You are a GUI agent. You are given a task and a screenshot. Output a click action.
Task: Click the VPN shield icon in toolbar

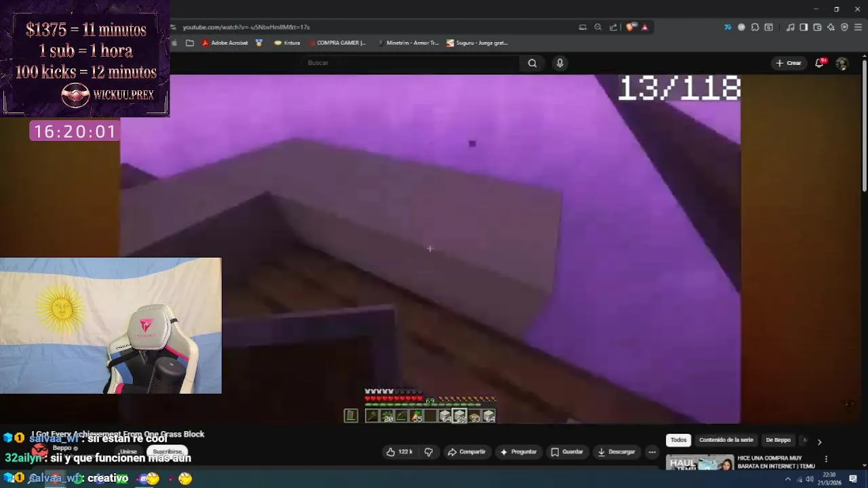844,27
